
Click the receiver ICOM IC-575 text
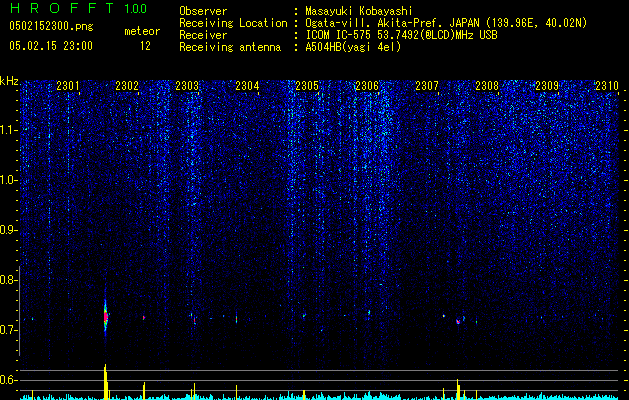401,35
